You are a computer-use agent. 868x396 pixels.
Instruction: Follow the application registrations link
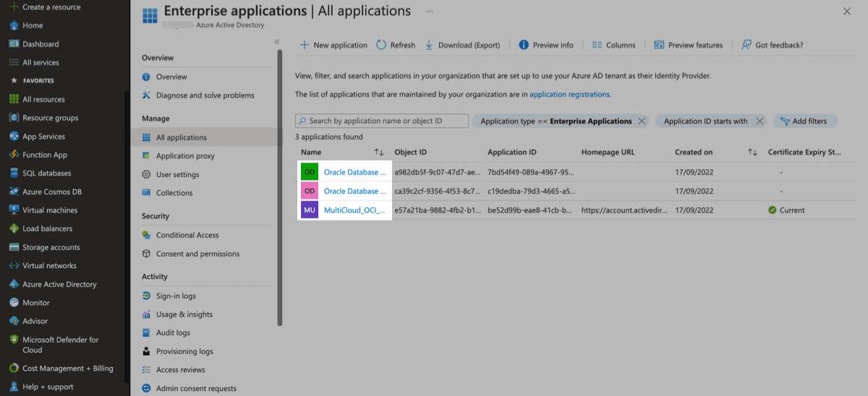[569, 94]
